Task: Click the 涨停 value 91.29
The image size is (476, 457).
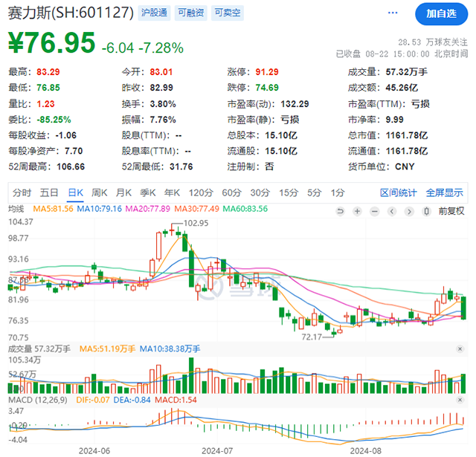Action: coord(266,72)
